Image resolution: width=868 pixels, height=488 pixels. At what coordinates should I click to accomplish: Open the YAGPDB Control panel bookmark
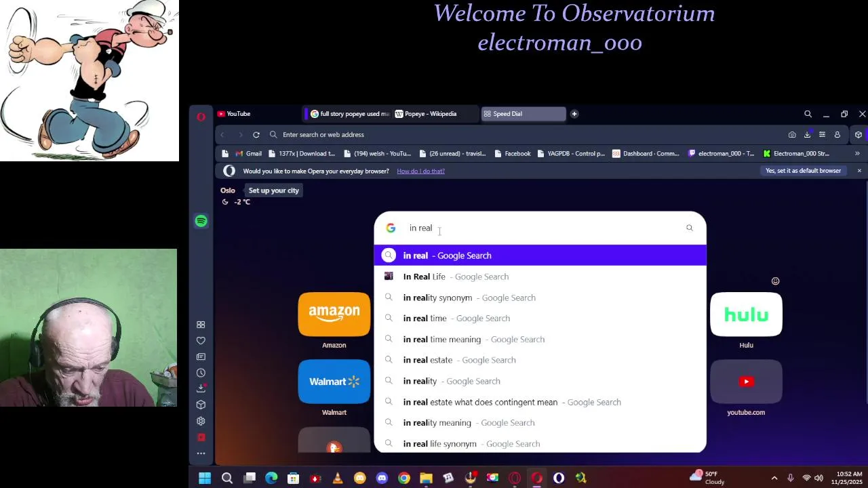click(570, 154)
